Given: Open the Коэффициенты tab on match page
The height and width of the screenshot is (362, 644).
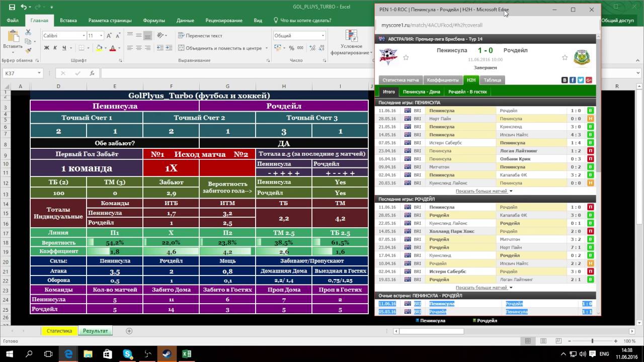Looking at the screenshot, I should pyautogui.click(x=443, y=80).
